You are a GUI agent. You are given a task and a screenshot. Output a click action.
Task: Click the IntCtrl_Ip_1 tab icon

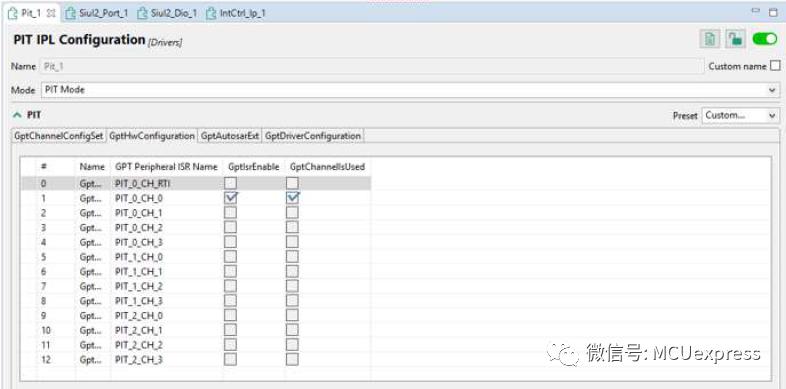pyautogui.click(x=212, y=13)
